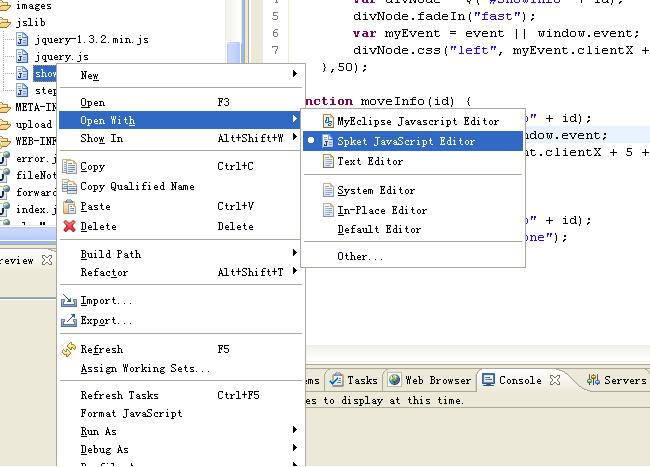650x467 pixels.
Task: Click the jquery-1.3.2.min.js file icon
Action: (x=22, y=39)
